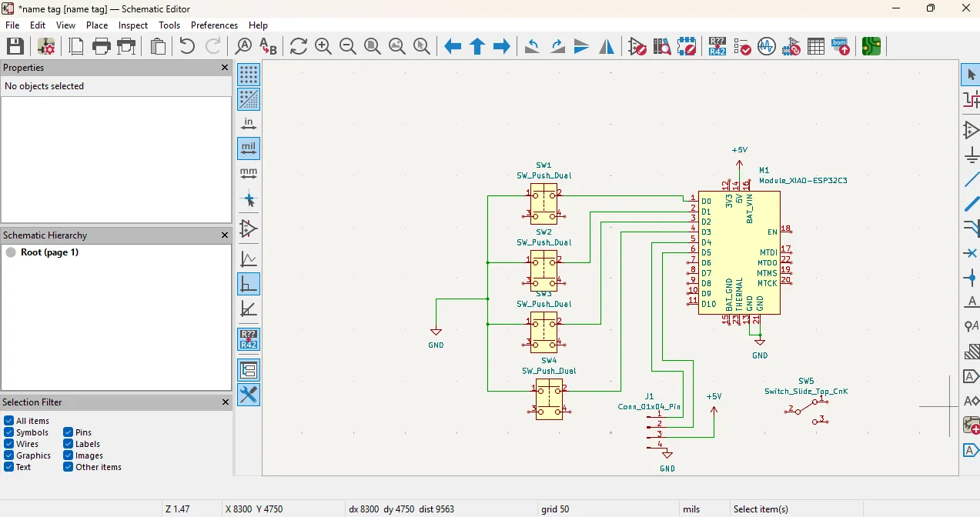980x517 pixels.
Task: Click the Save schematic icon
Action: tap(15, 46)
